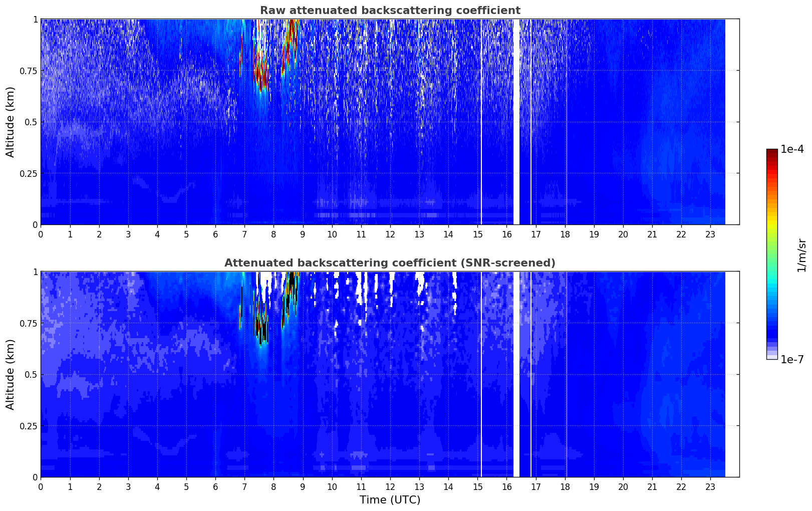This screenshot has width=812, height=511.
Task: Click the colorbar unit label '1/m/sr'
Action: pos(801,255)
